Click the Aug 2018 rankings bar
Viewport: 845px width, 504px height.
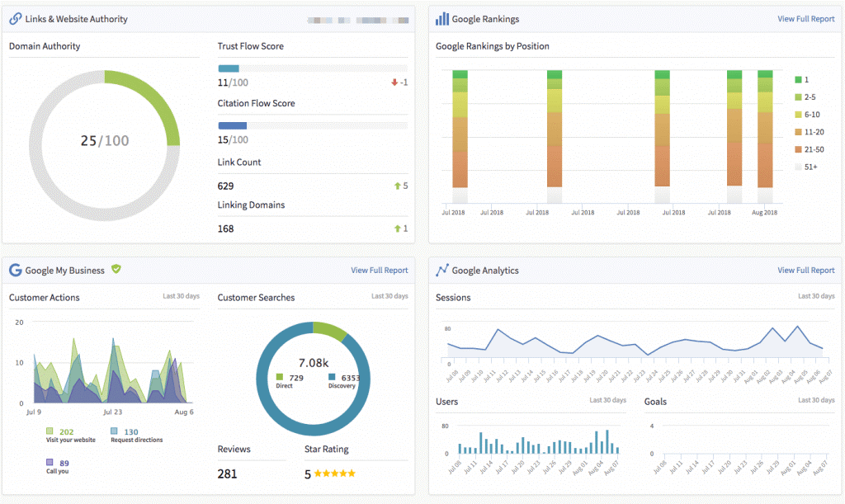(765, 136)
